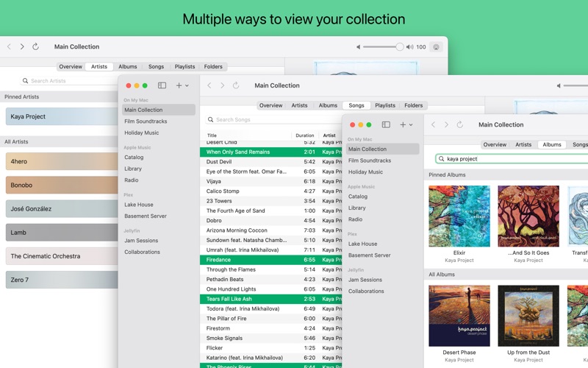Click back arrow in the Songs window toolbar
Screen dimensions: 588x368
209,85
